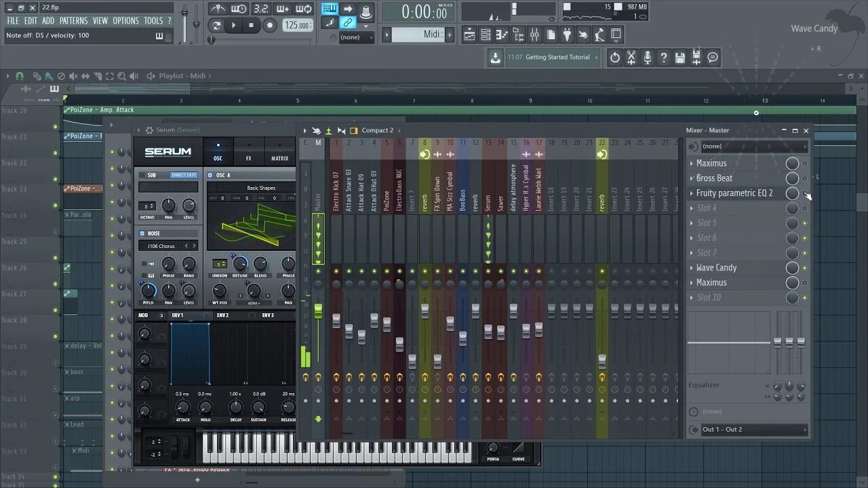The width and height of the screenshot is (868, 488).
Task: Click the wait for input icon
Action: (x=239, y=9)
